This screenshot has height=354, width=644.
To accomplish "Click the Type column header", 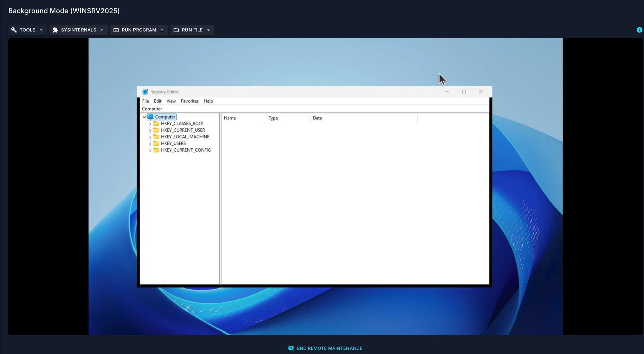I will 288,118.
